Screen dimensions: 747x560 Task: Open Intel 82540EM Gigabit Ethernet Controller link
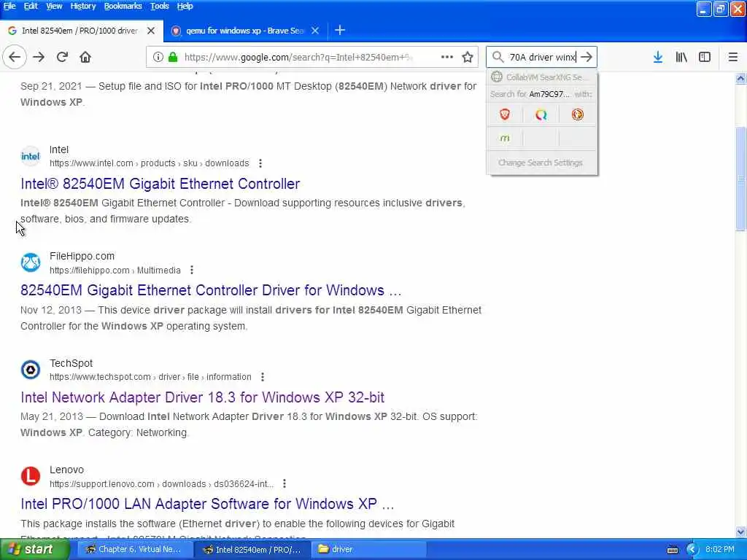(160, 184)
